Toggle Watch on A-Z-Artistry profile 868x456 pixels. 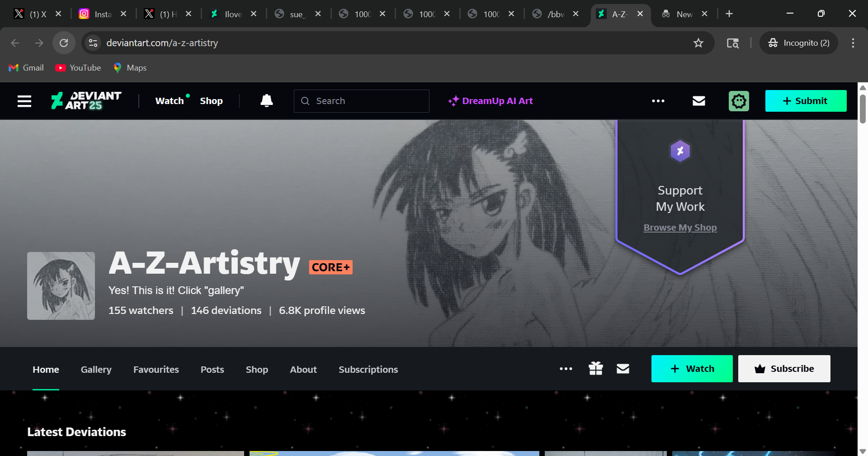692,369
